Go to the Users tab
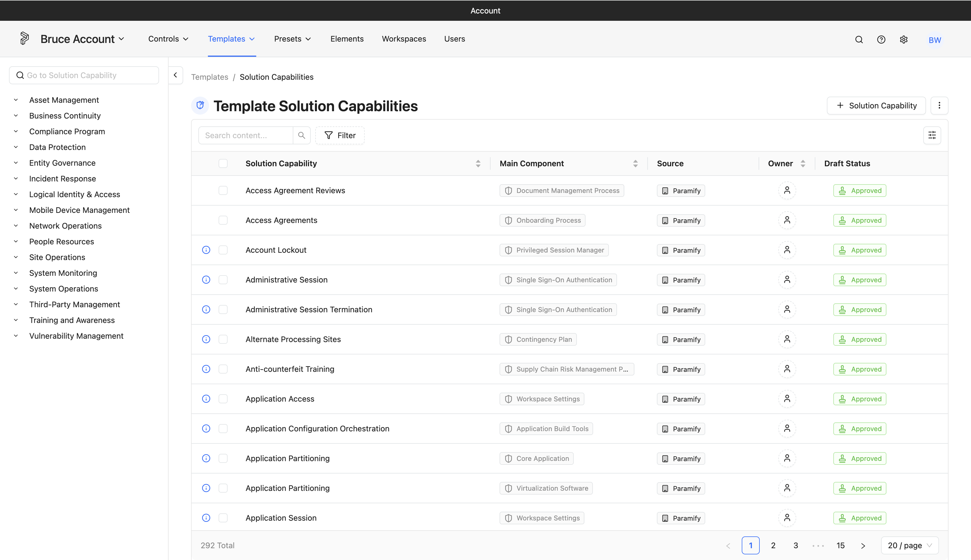The image size is (971, 560). click(454, 39)
